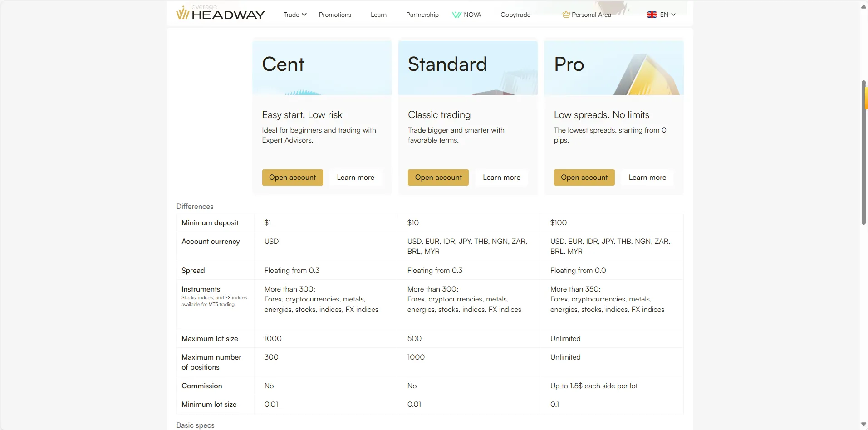Viewport: 868px width, 430px height.
Task: Learn more about the Standard account
Action: coord(501,178)
